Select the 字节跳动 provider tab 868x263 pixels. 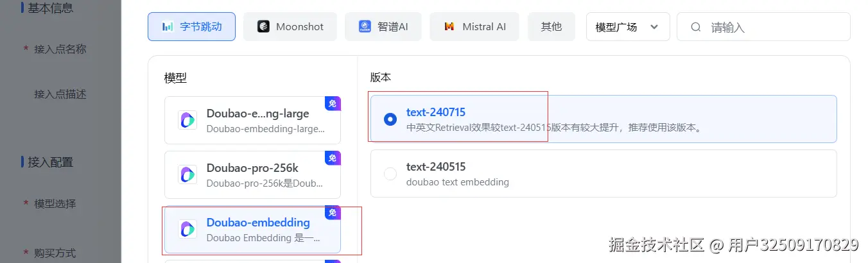click(191, 26)
